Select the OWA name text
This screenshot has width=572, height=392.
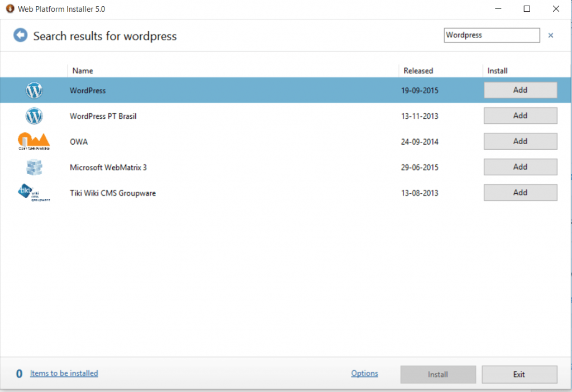[78, 142]
